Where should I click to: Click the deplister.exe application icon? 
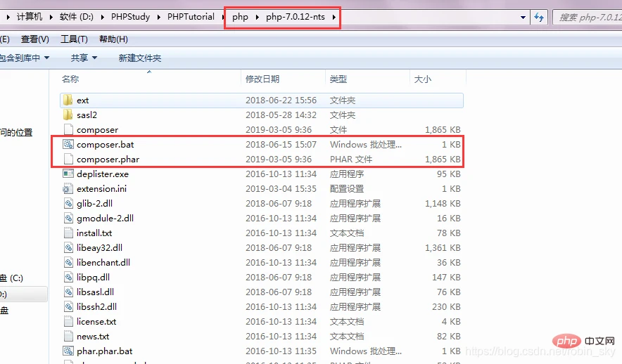pos(68,174)
